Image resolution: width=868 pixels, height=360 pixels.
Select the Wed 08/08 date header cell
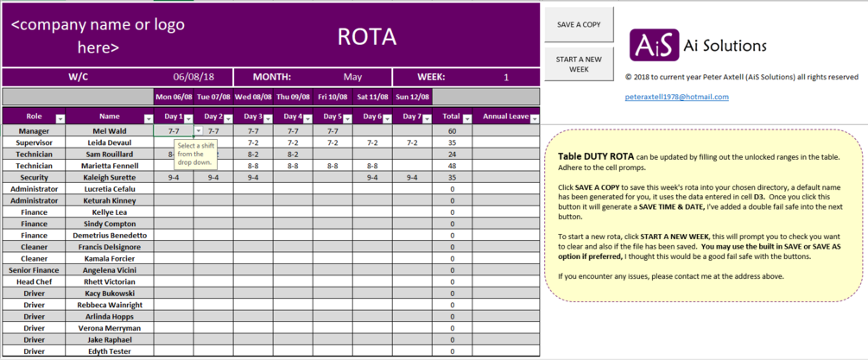254,97
